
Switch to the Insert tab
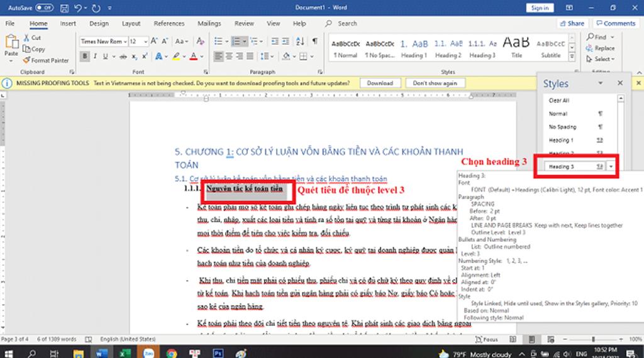tap(68, 23)
